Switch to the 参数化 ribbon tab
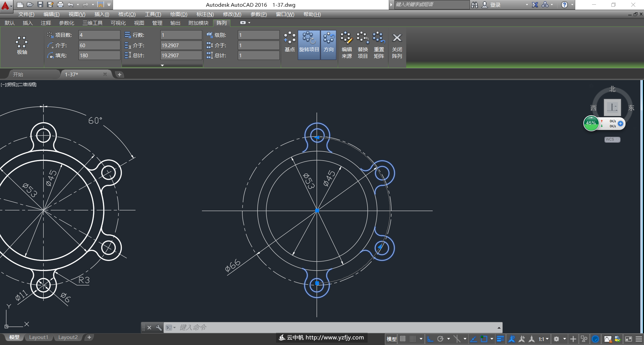This screenshot has width=644, height=345. pyautogui.click(x=66, y=23)
